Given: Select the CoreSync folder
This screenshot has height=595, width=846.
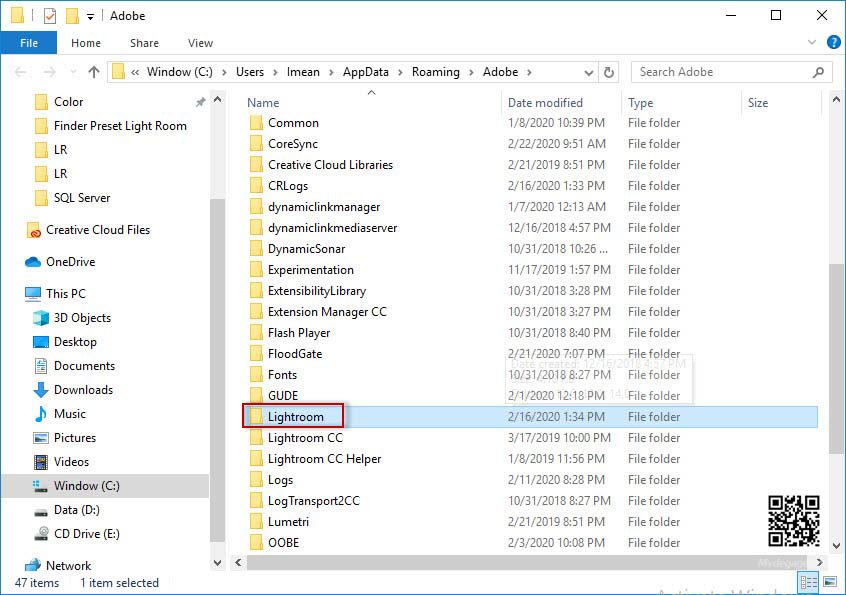Looking at the screenshot, I should click(x=292, y=143).
